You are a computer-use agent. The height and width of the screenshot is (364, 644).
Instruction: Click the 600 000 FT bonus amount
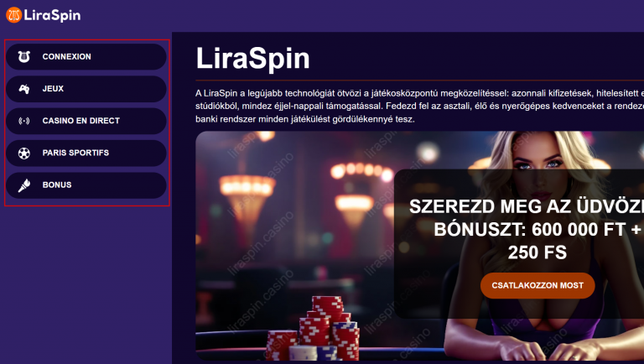point(579,229)
